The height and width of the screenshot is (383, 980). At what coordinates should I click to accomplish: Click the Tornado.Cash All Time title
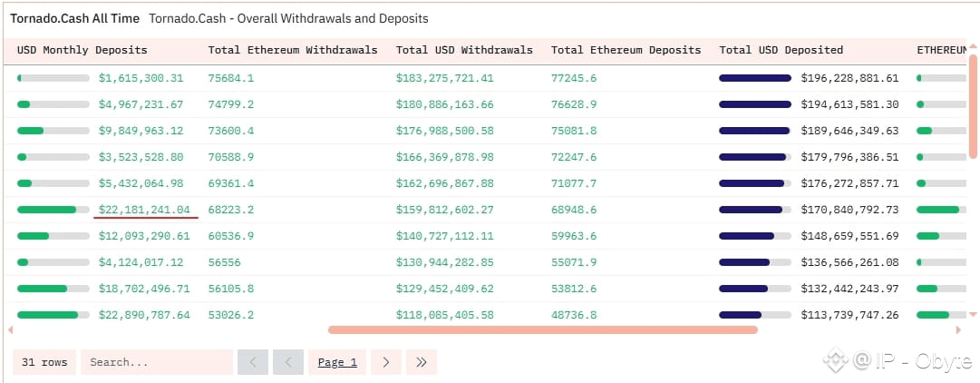(x=75, y=19)
